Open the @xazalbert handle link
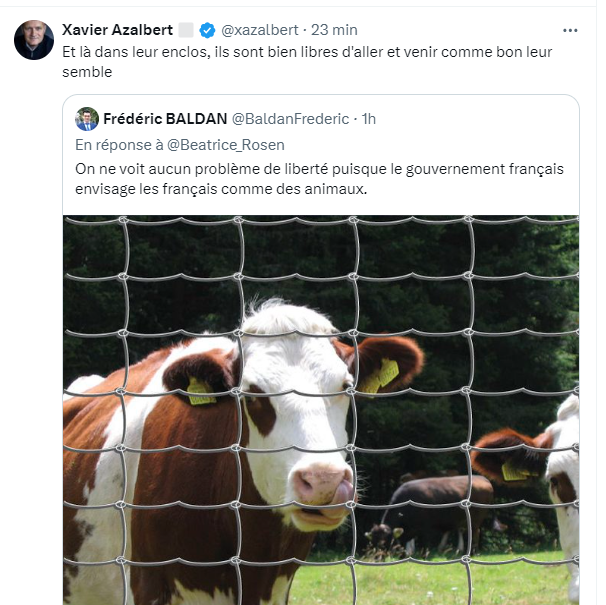The width and height of the screenshot is (606, 605). [259, 30]
